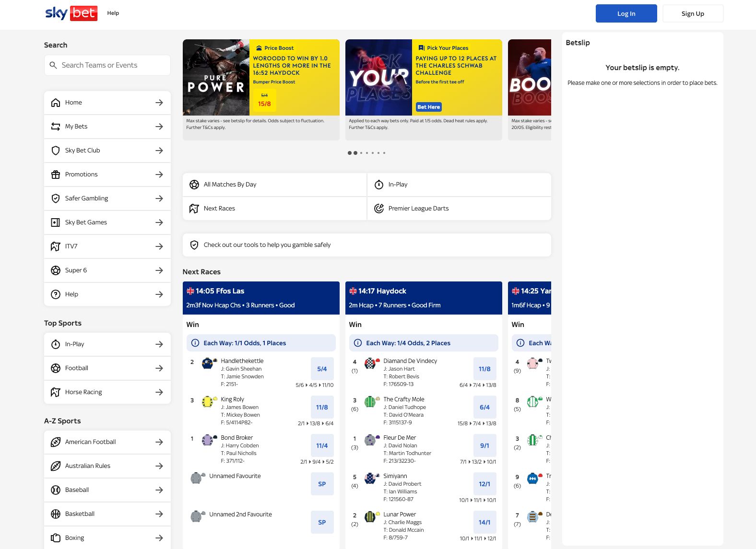Select Fleur De Mer odds 9/1
The image size is (756, 549).
tap(484, 445)
